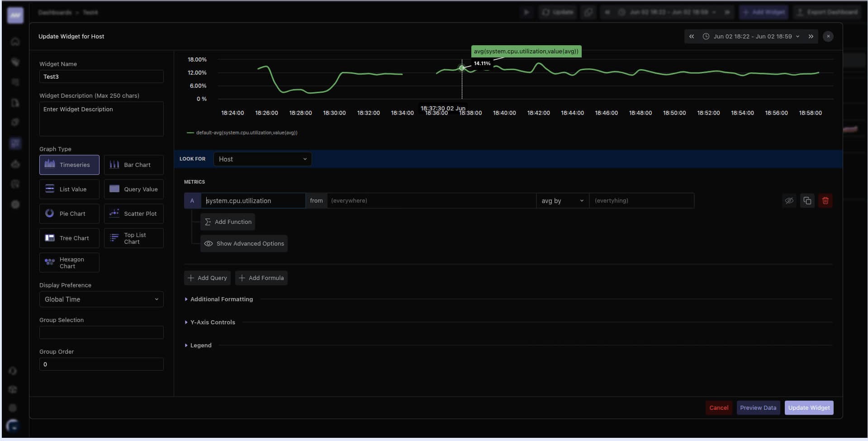Choose the List Value graph type
The image size is (868, 441).
[x=69, y=189]
